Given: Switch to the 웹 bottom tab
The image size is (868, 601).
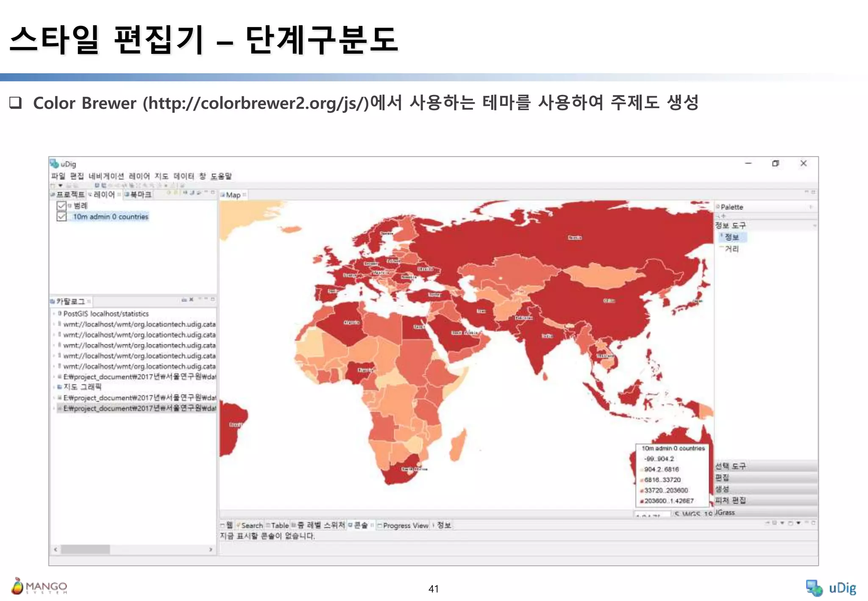Looking at the screenshot, I should click(227, 525).
